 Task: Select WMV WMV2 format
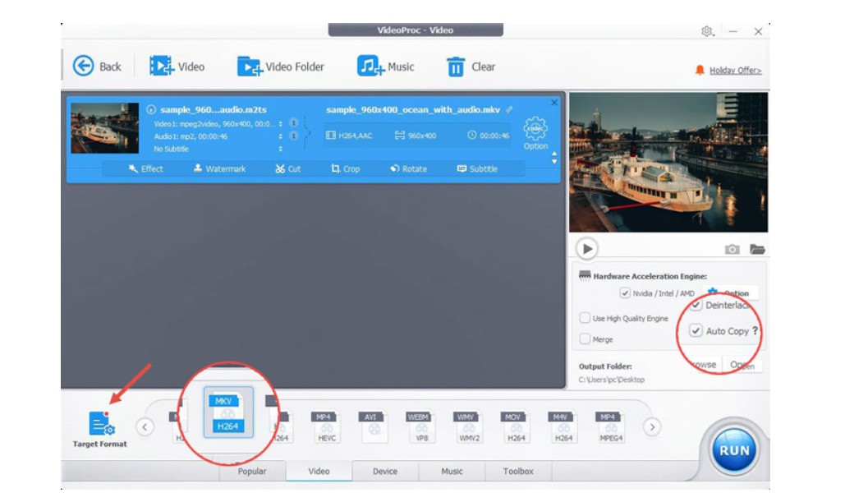coord(469,426)
